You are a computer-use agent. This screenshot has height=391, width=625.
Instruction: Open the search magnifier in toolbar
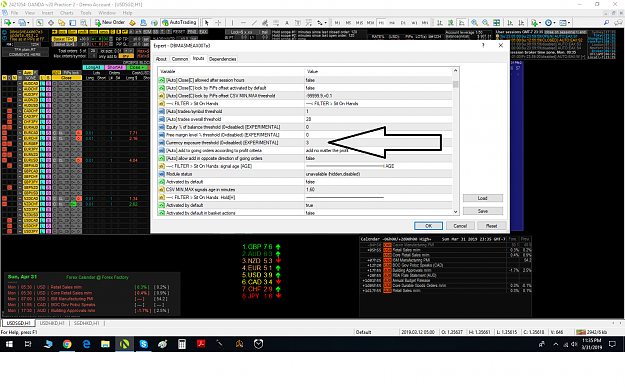pyautogui.click(x=606, y=23)
